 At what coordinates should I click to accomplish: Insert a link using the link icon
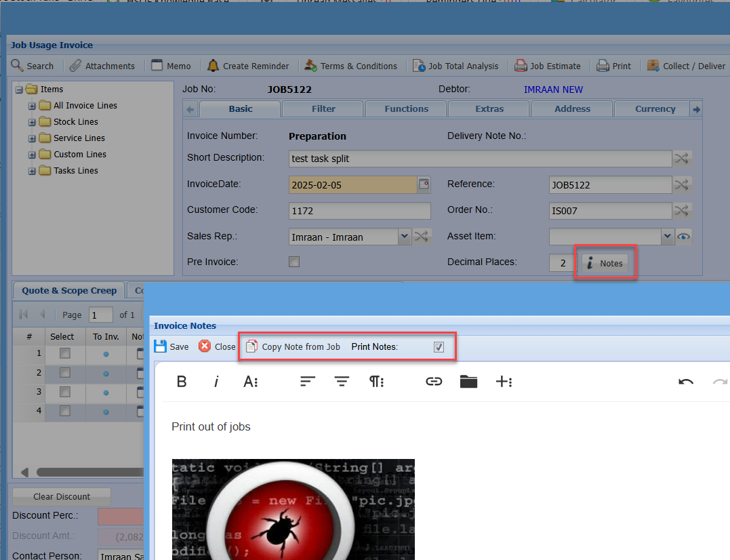point(434,382)
